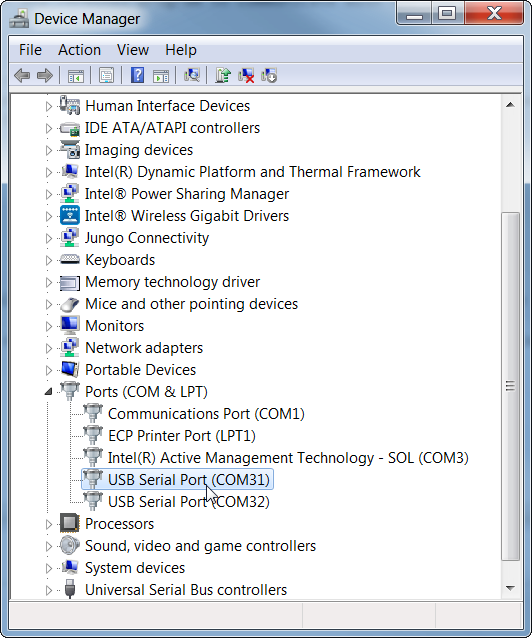The width and height of the screenshot is (532, 638).
Task: Expand the Network adapters node
Action: click(48, 348)
